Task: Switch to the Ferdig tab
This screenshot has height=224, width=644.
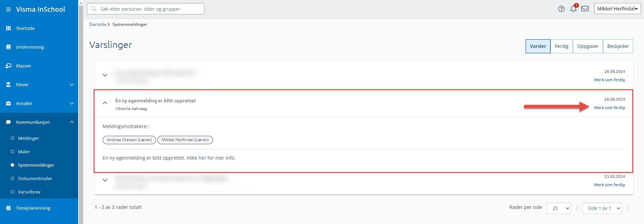Action: [561, 46]
